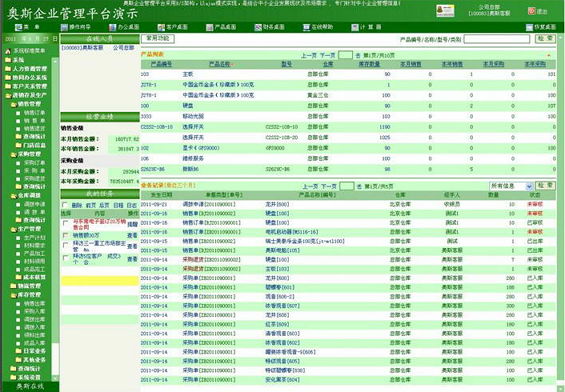Click the 常用功能 button
Screen dimensions: 565x392
pyautogui.click(x=158, y=39)
